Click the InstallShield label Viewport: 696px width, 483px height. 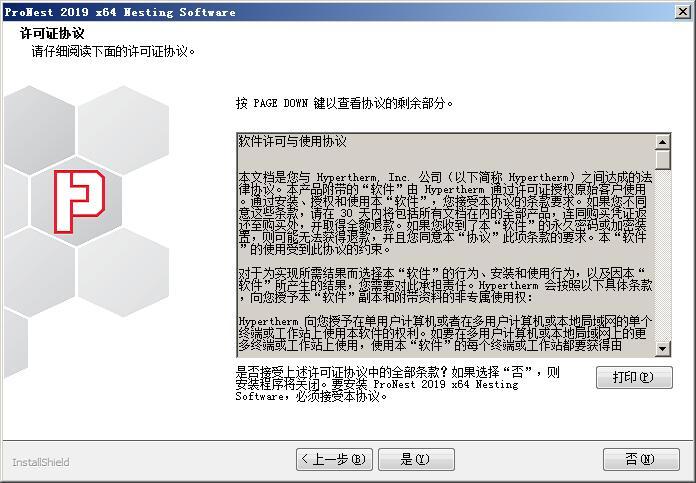[40, 462]
